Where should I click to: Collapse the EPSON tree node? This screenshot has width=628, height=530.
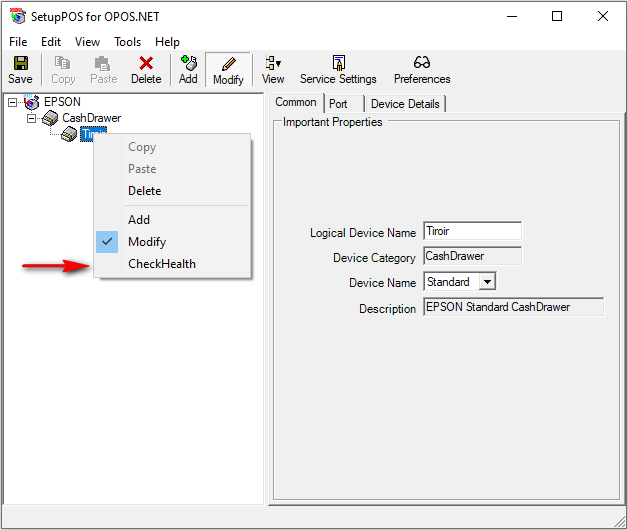(12, 102)
